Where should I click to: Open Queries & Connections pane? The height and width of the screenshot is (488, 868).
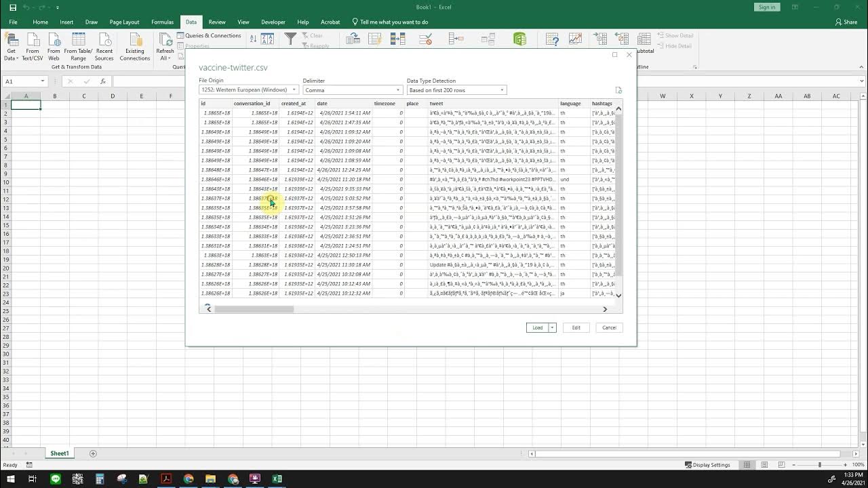[209, 35]
